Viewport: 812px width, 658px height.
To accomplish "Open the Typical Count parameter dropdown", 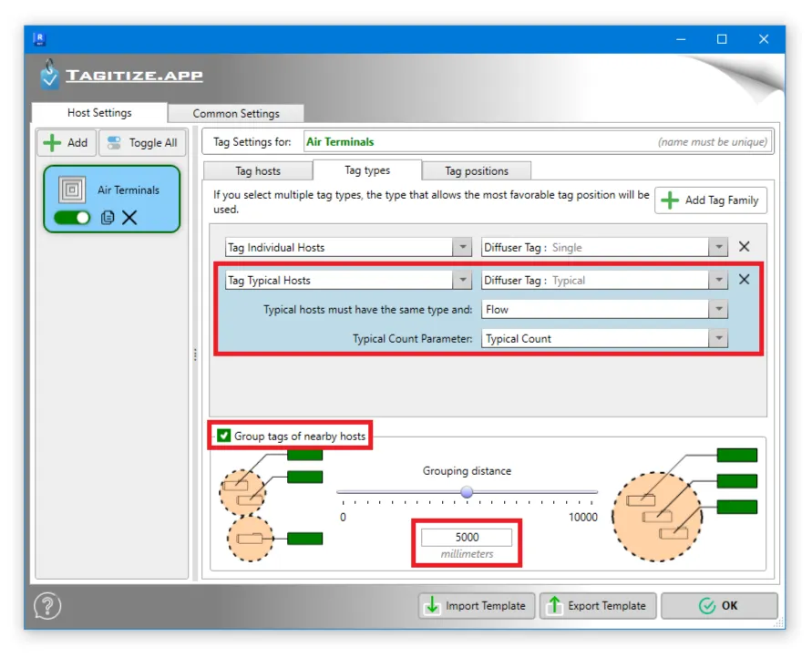I will click(x=719, y=339).
